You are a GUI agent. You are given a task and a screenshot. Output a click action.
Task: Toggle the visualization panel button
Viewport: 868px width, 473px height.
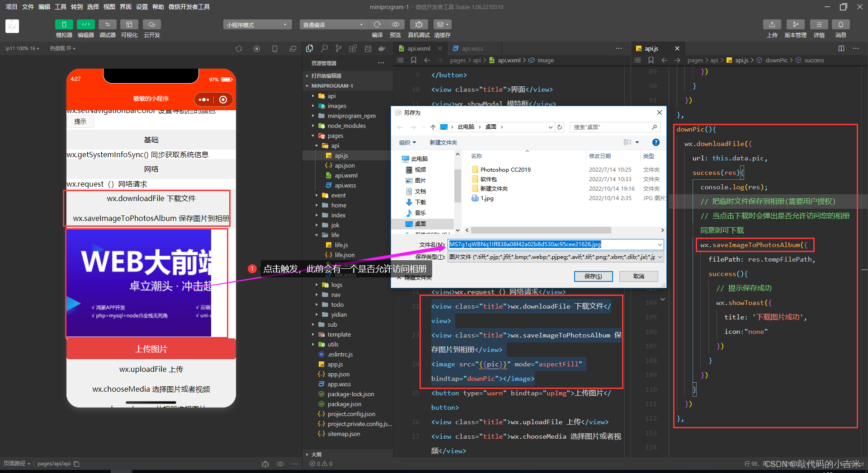tap(129, 24)
